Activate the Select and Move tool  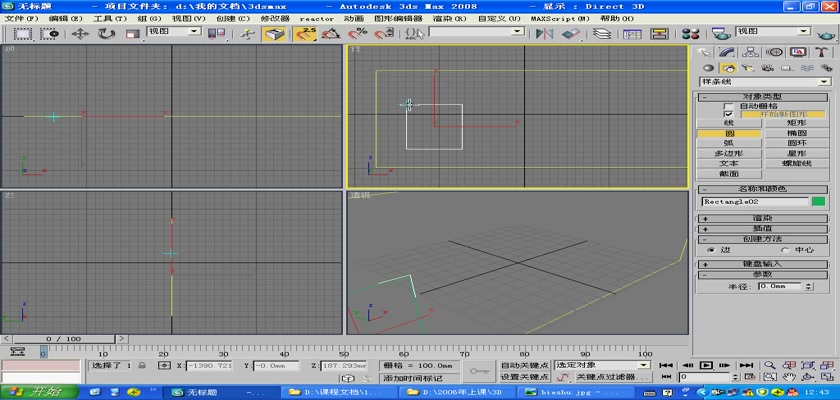click(80, 34)
